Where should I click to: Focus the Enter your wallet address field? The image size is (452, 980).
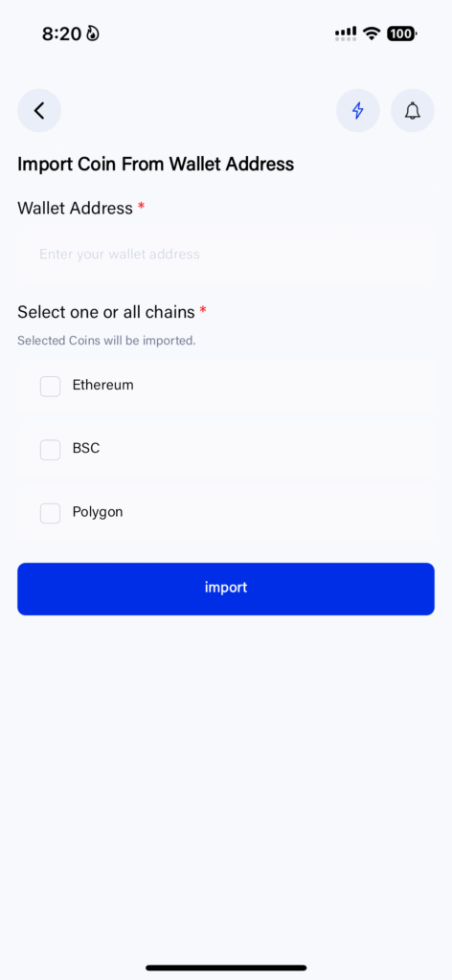[x=226, y=255]
